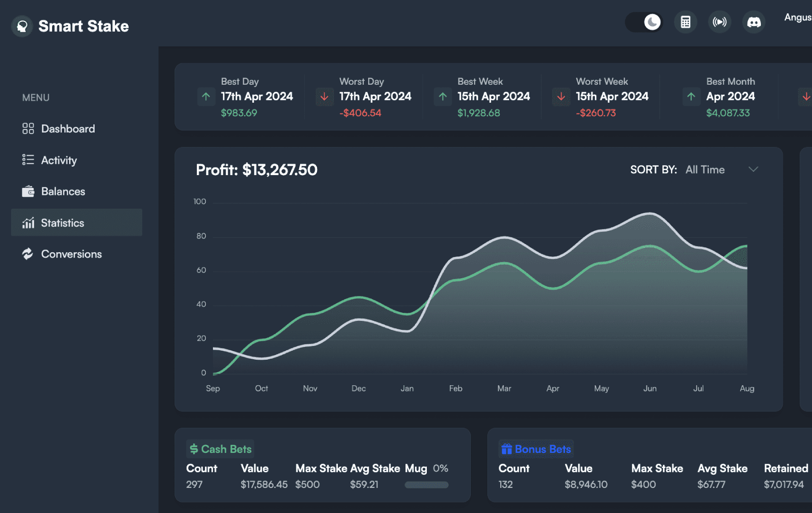Click the Profit: $13,267.50 heading

[x=256, y=169]
